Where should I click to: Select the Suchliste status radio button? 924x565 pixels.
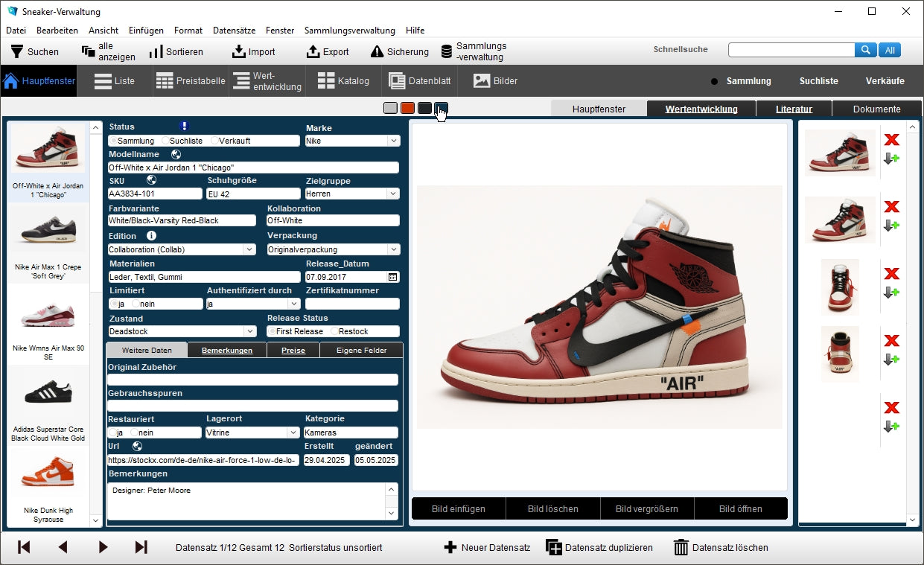tap(165, 141)
